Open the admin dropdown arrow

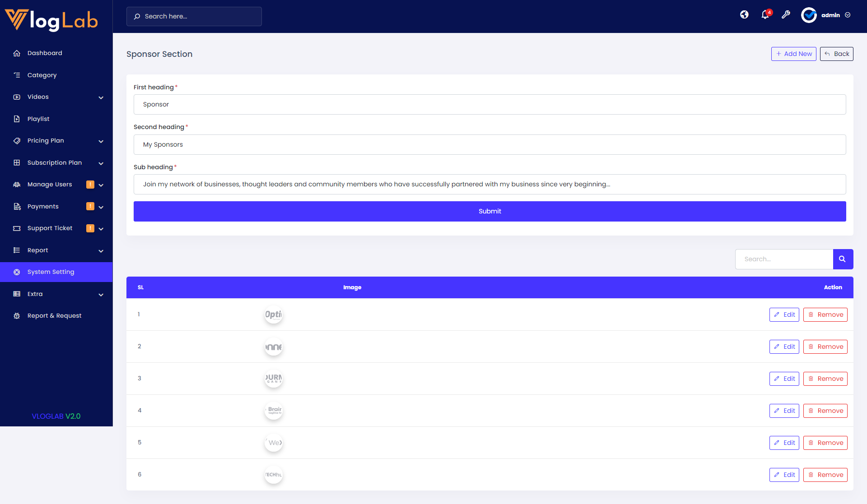[x=848, y=15]
